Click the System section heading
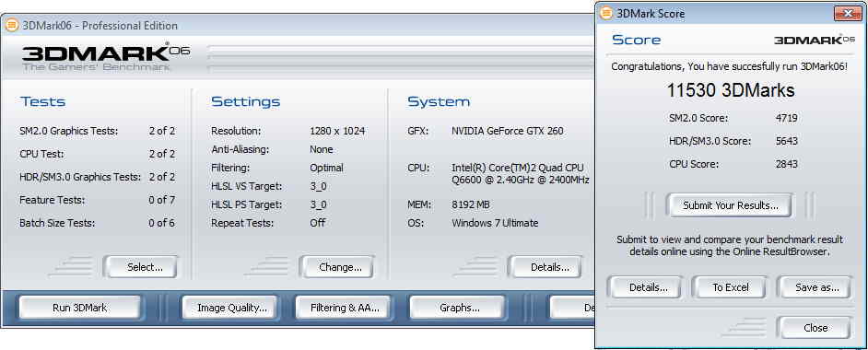Screen dimensions: 868x350 pos(439,101)
